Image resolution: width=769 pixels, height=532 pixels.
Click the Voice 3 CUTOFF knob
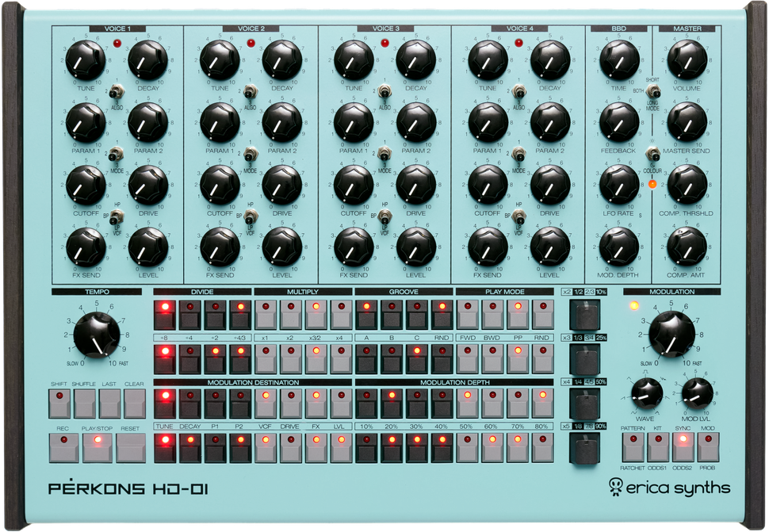pyautogui.click(x=354, y=184)
